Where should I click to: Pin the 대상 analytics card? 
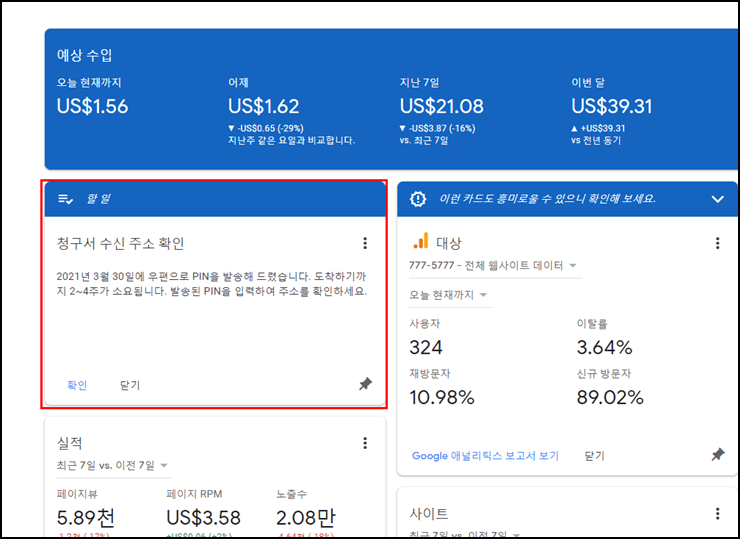click(x=718, y=455)
